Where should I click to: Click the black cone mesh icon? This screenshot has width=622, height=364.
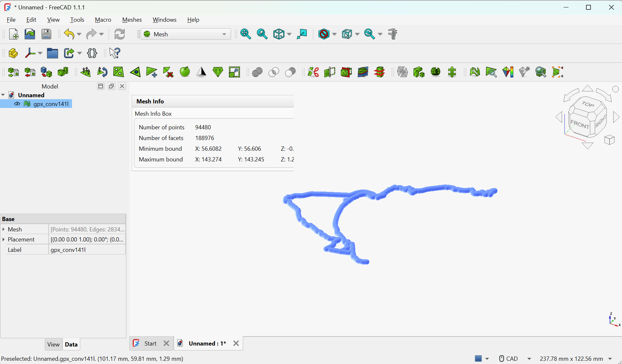pyautogui.click(x=201, y=72)
